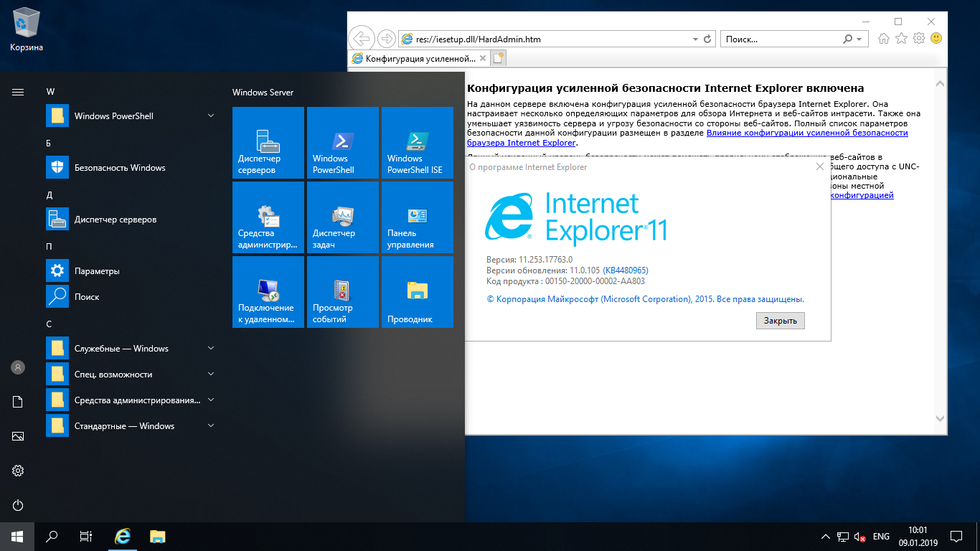Click the IE smiley feedback icon
The width and height of the screenshot is (980, 551).
pos(936,39)
